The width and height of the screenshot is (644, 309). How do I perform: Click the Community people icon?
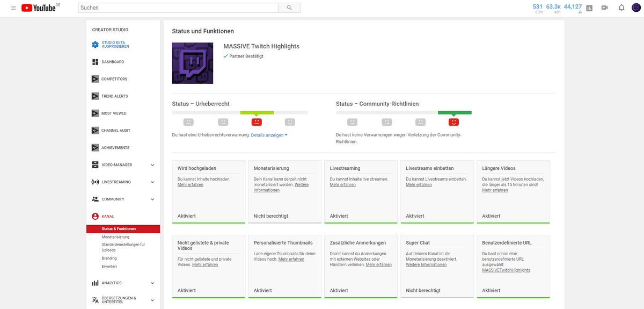tap(95, 199)
